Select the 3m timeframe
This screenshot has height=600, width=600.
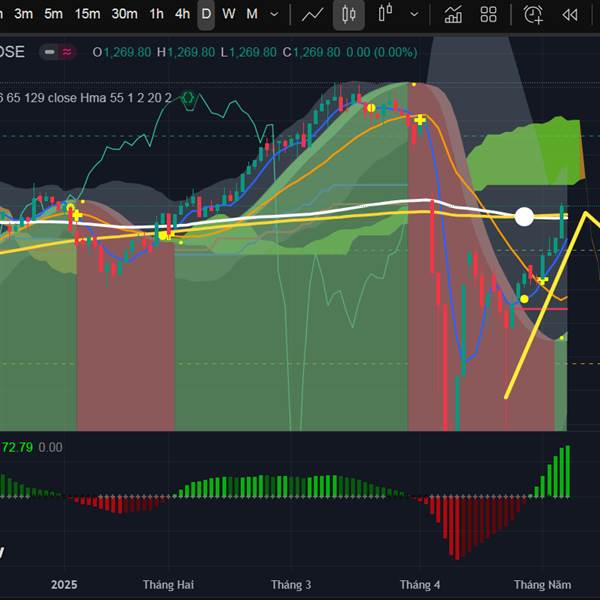(x=23, y=14)
